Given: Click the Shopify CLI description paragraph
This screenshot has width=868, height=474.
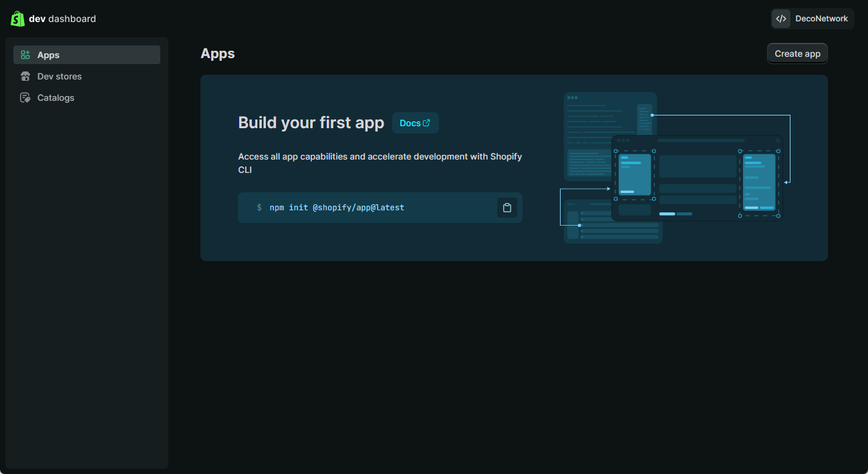Looking at the screenshot, I should (380, 163).
